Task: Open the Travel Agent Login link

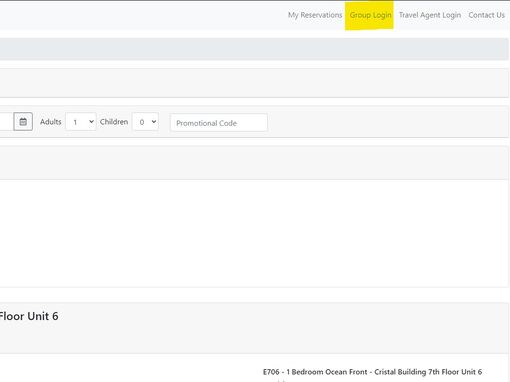Action: coord(430,15)
